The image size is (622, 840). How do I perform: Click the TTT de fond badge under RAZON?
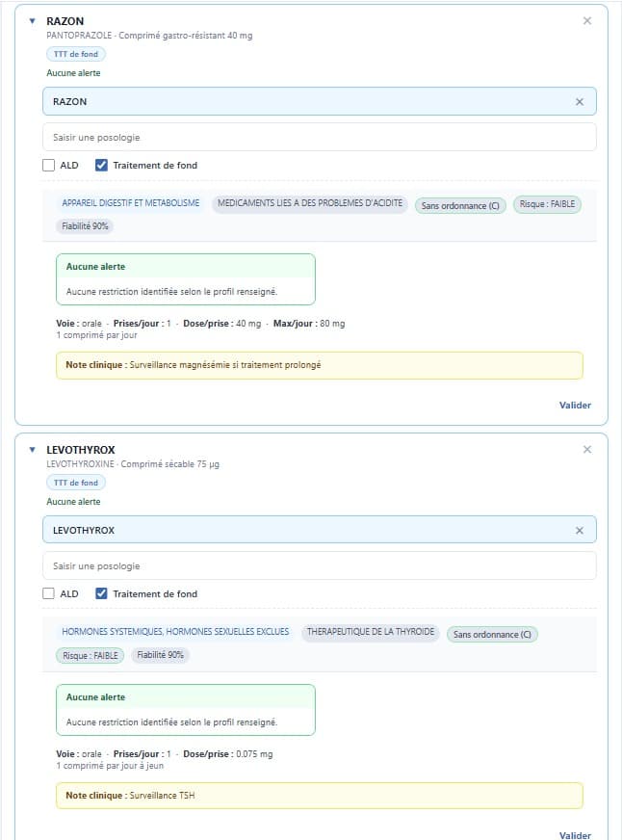point(76,54)
